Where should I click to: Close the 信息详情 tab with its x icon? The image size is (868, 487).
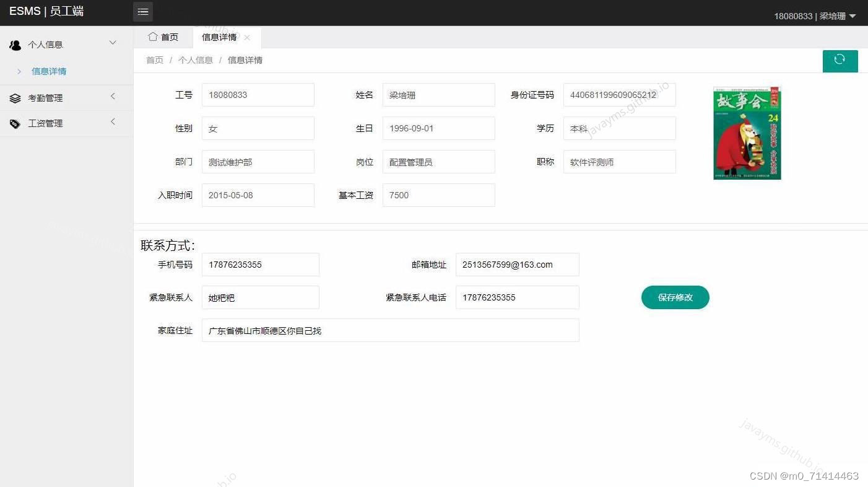[246, 37]
